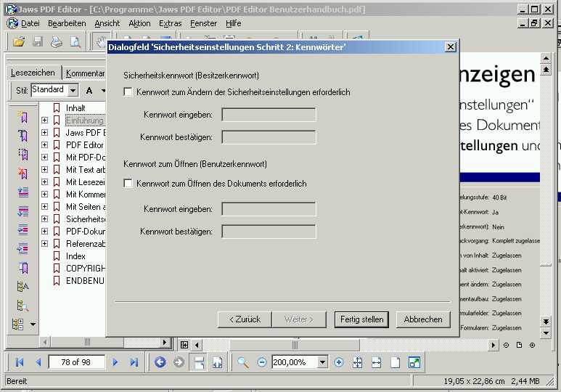Click the font color A button

89,91
